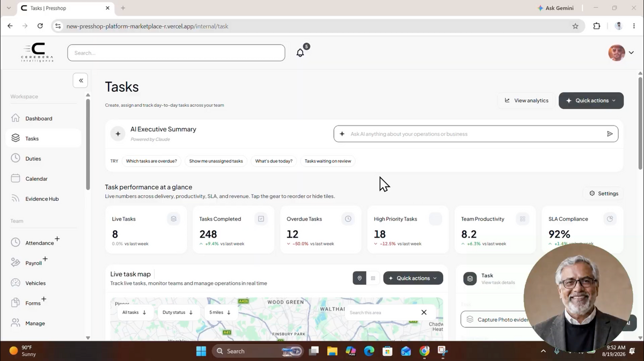The height and width of the screenshot is (361, 644).
Task: Send the AI query using arrow icon
Action: (x=610, y=134)
